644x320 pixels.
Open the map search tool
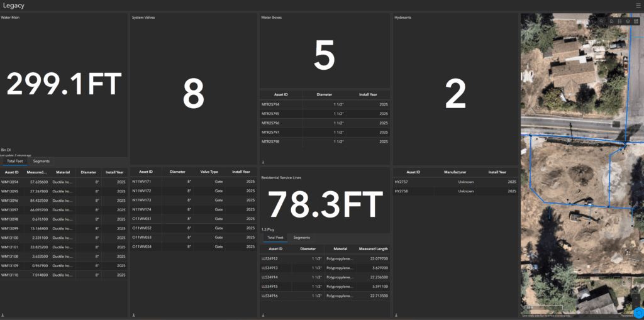point(601,21)
